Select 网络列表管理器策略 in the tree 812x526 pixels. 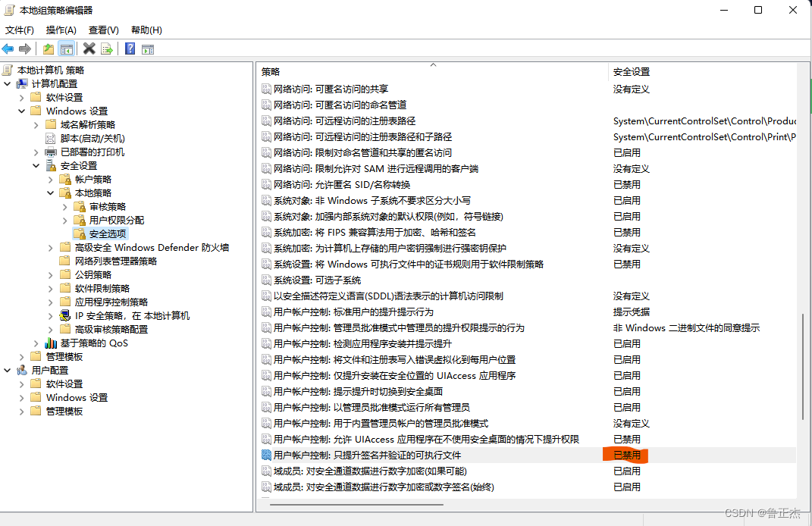coord(115,261)
